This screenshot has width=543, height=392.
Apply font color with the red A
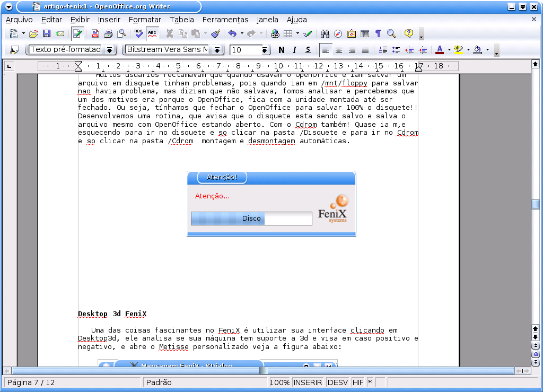440,50
